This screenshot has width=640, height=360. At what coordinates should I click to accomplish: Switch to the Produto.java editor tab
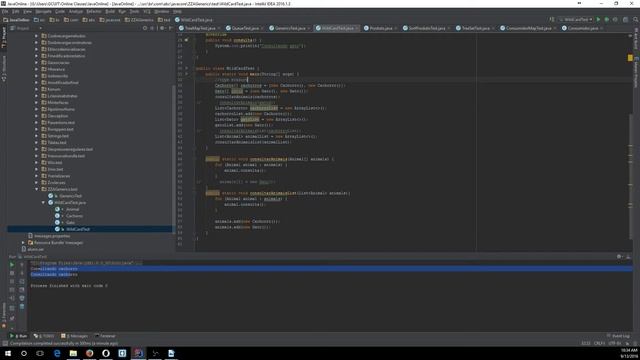point(381,28)
